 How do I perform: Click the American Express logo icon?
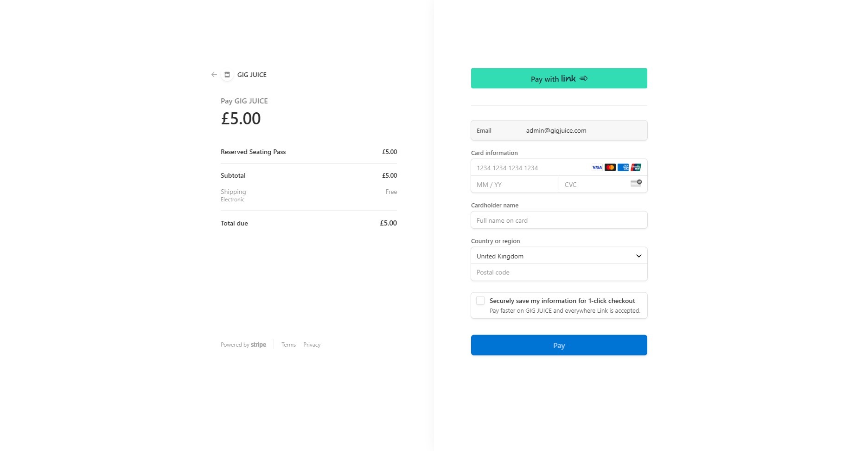[x=623, y=168]
